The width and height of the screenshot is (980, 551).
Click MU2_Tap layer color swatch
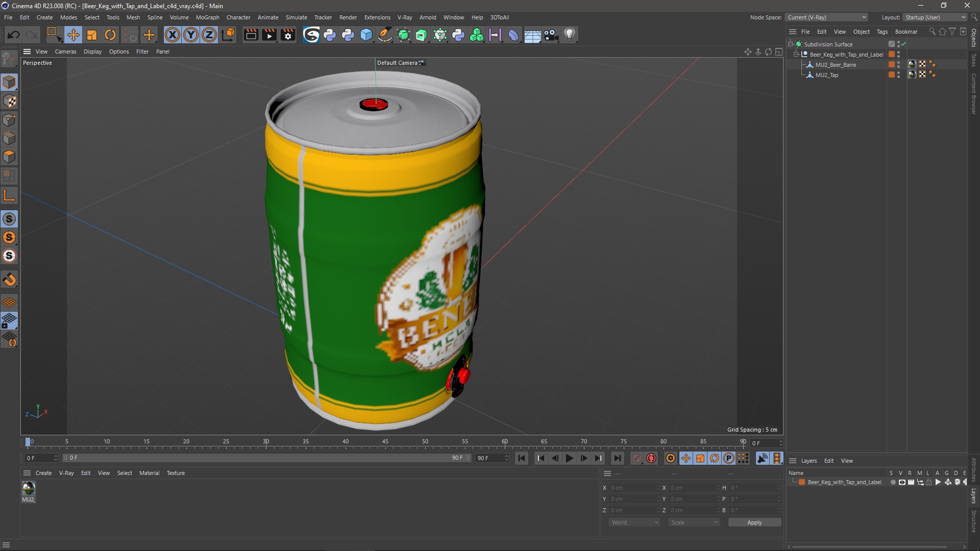tap(891, 74)
